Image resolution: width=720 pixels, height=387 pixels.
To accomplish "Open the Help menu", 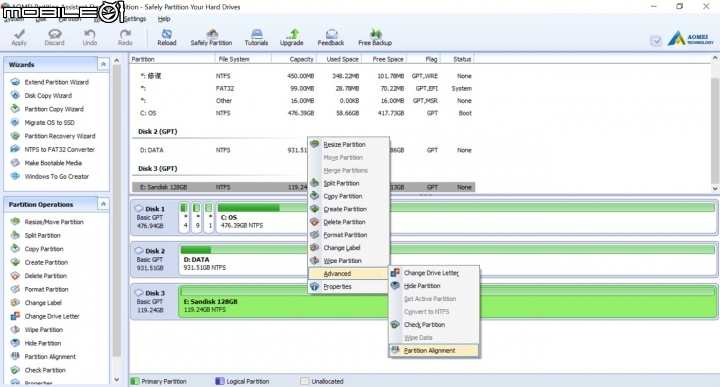I will click(x=164, y=19).
